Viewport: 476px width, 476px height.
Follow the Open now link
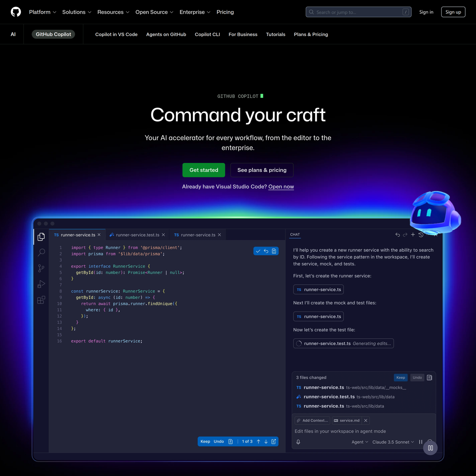(x=281, y=187)
